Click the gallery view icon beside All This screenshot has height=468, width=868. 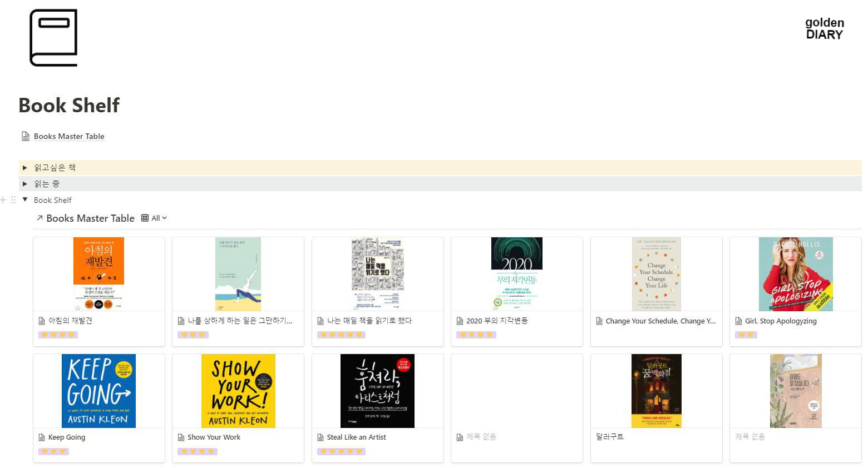pos(145,218)
